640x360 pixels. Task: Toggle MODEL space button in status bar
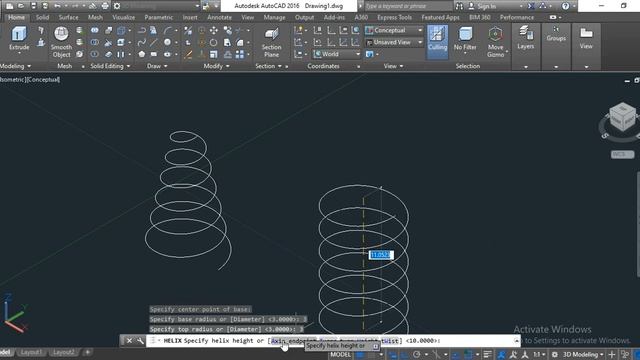click(x=340, y=354)
